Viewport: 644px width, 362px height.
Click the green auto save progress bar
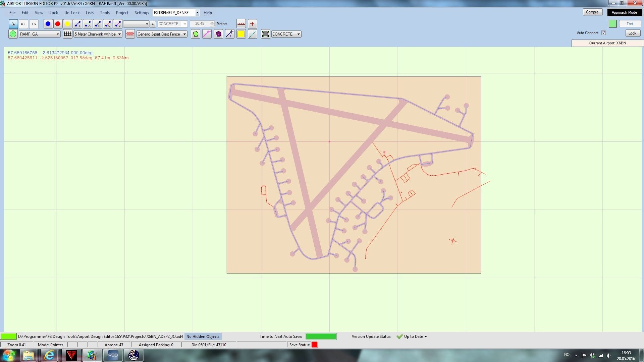click(321, 337)
